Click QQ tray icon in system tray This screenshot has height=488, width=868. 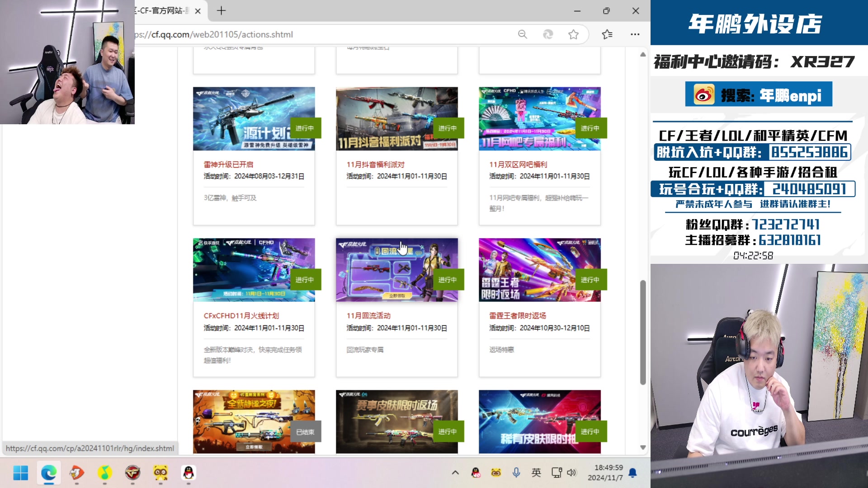coord(476,473)
